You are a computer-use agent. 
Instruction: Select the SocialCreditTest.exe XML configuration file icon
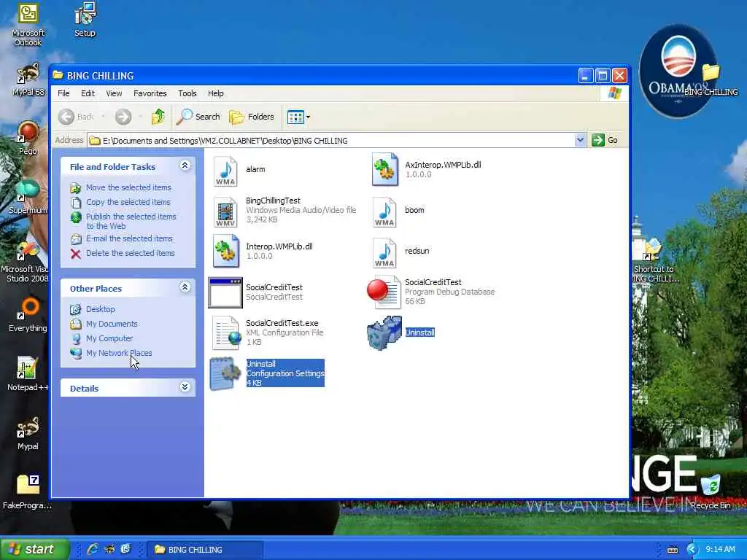pos(227,332)
